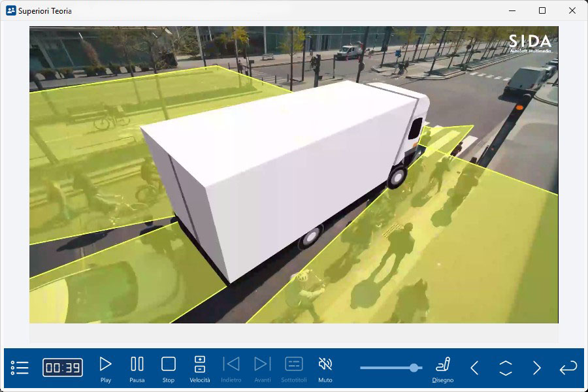
Task: Click the Indietro previous-track icon
Action: [231, 368]
